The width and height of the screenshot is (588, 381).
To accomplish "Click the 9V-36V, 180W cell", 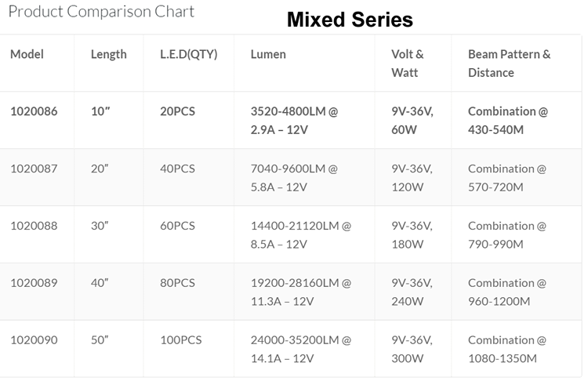I will 412,234.
